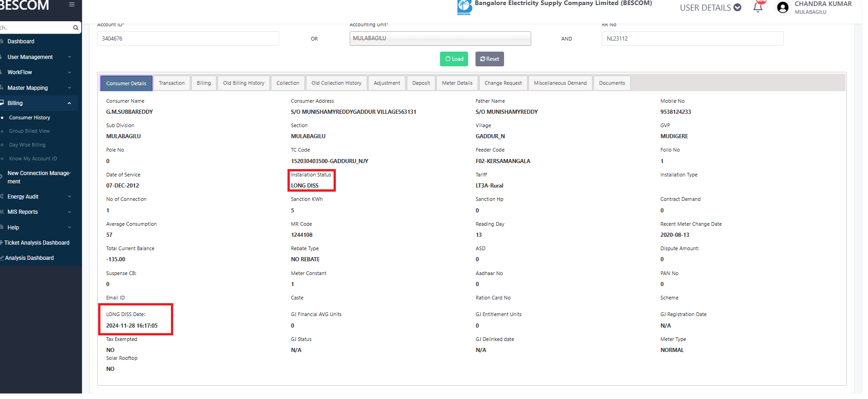
Task: Toggle the hamburger sidebar menu icon
Action: pos(71,5)
